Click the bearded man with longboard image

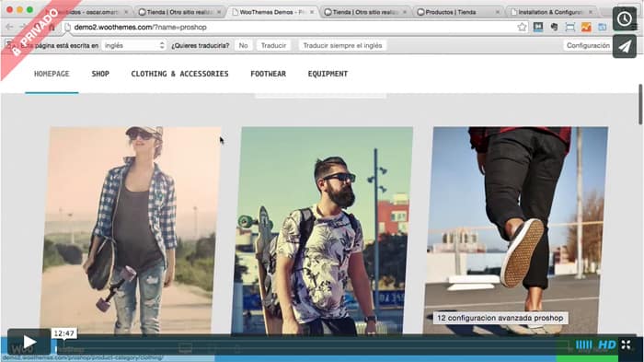click(x=322, y=230)
